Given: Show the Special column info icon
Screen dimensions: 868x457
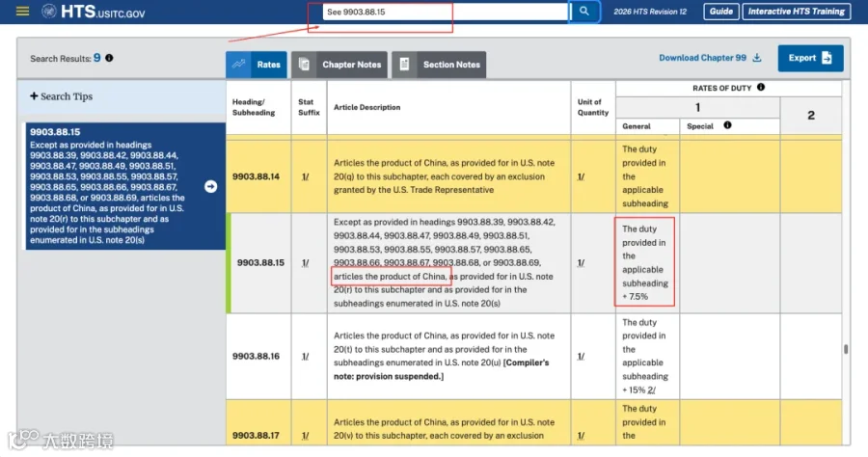Looking at the screenshot, I should tap(727, 125).
